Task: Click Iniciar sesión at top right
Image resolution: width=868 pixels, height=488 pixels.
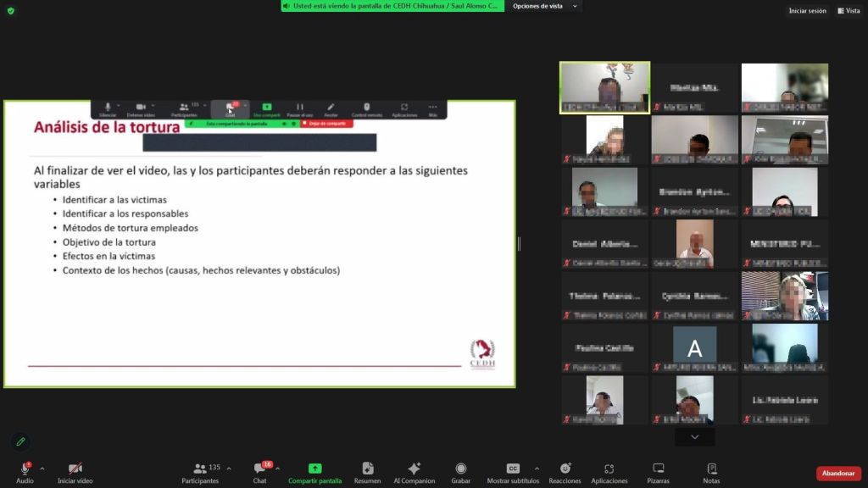Action: click(x=806, y=10)
